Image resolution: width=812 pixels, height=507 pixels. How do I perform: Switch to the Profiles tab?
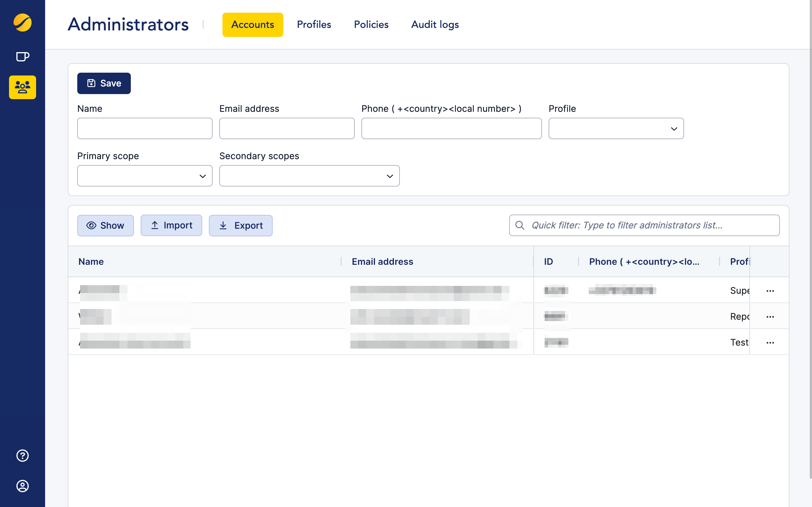coord(314,25)
